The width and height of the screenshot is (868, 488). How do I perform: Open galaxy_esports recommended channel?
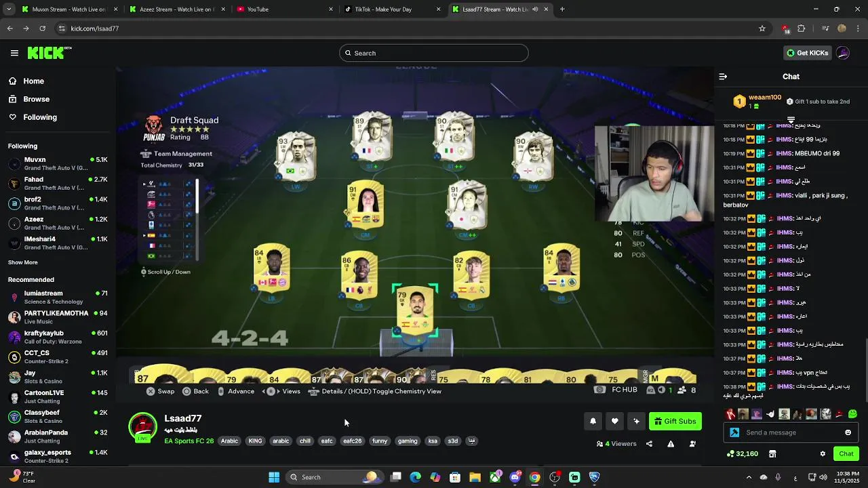coord(58,457)
